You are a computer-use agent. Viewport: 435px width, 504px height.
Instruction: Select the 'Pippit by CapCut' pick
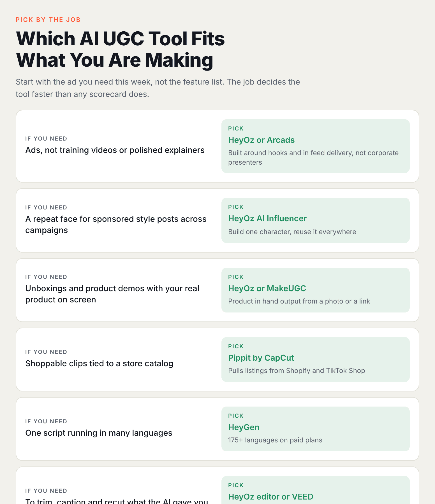261,358
